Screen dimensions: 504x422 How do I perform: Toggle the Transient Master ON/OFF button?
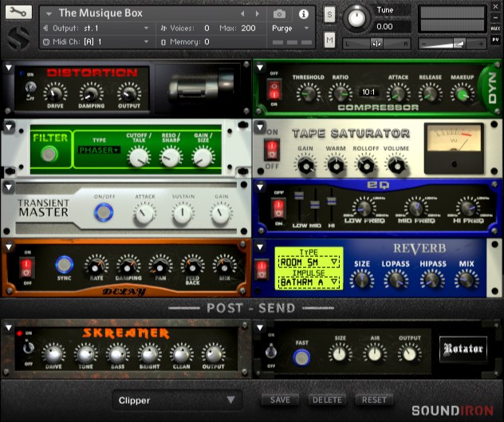pyautogui.click(x=104, y=212)
